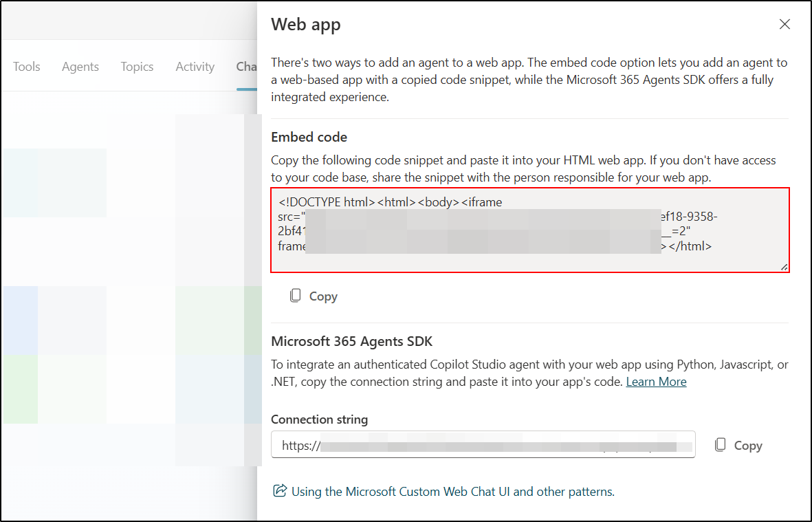Click the Web app panel title
Viewport: 812px width, 522px height.
(306, 24)
